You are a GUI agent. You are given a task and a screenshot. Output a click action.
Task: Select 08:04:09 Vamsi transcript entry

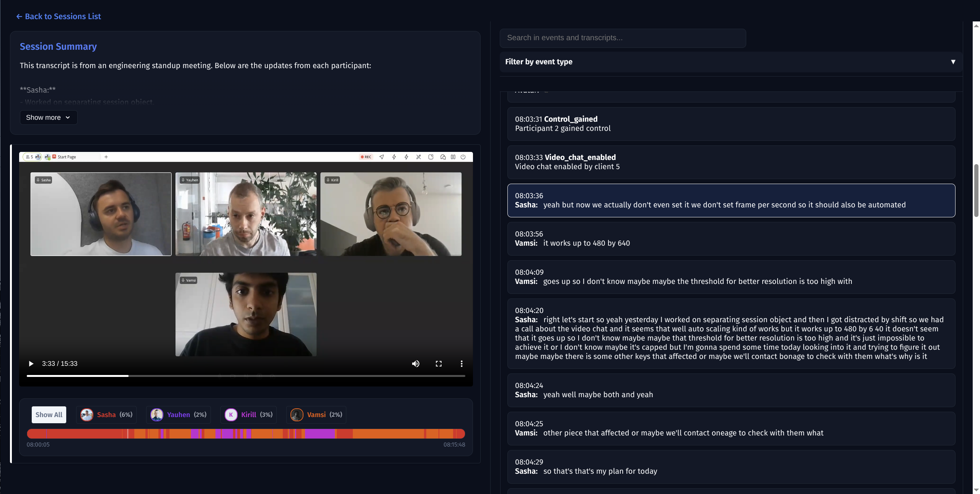(731, 277)
